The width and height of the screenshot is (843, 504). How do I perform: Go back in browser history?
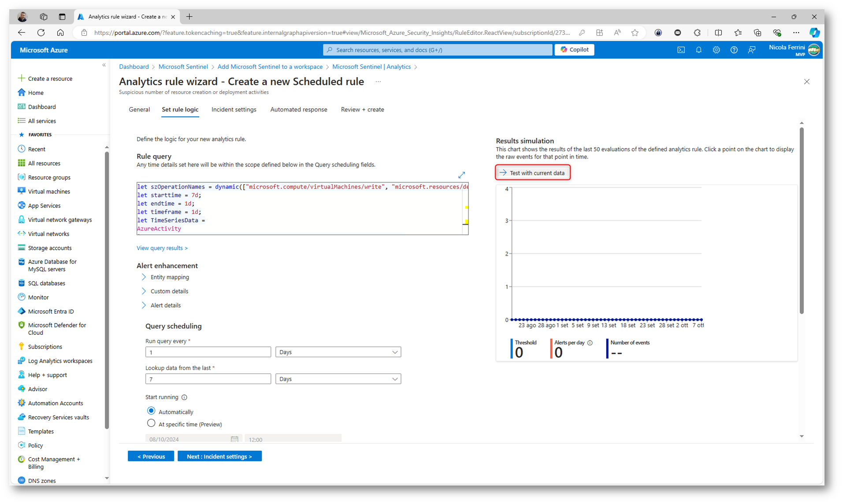coord(21,33)
